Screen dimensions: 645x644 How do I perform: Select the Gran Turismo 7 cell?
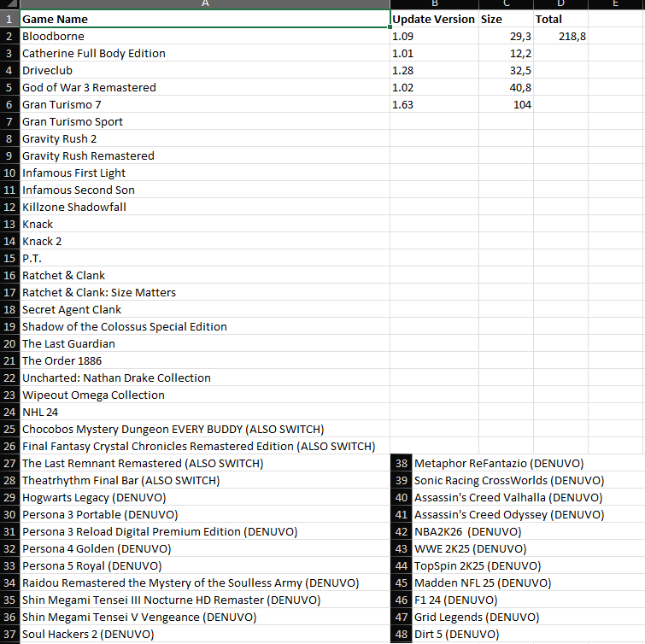[205, 104]
